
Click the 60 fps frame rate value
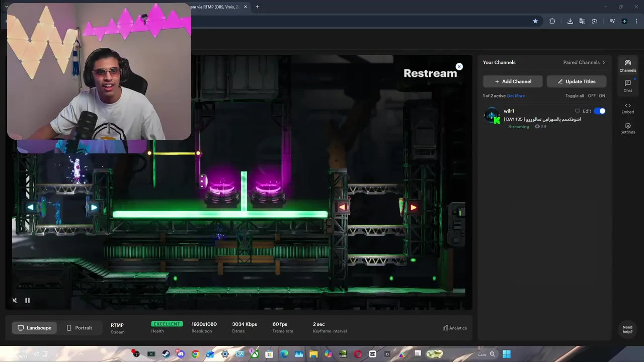tap(280, 324)
